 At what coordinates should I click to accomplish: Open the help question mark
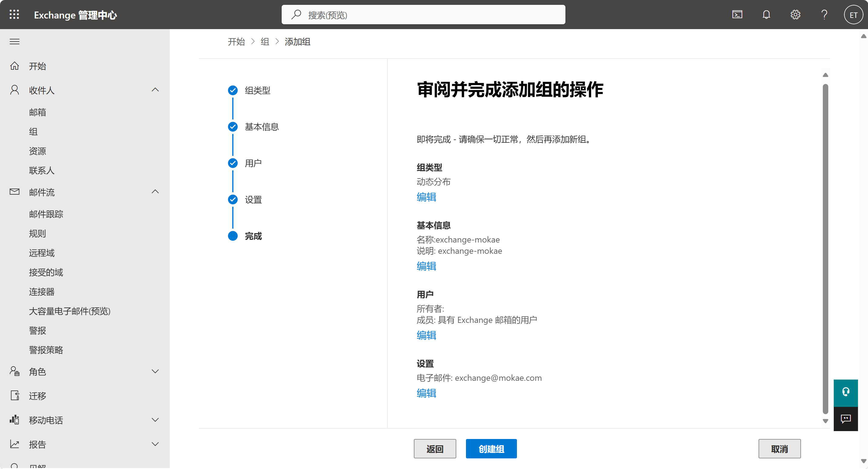pos(824,15)
